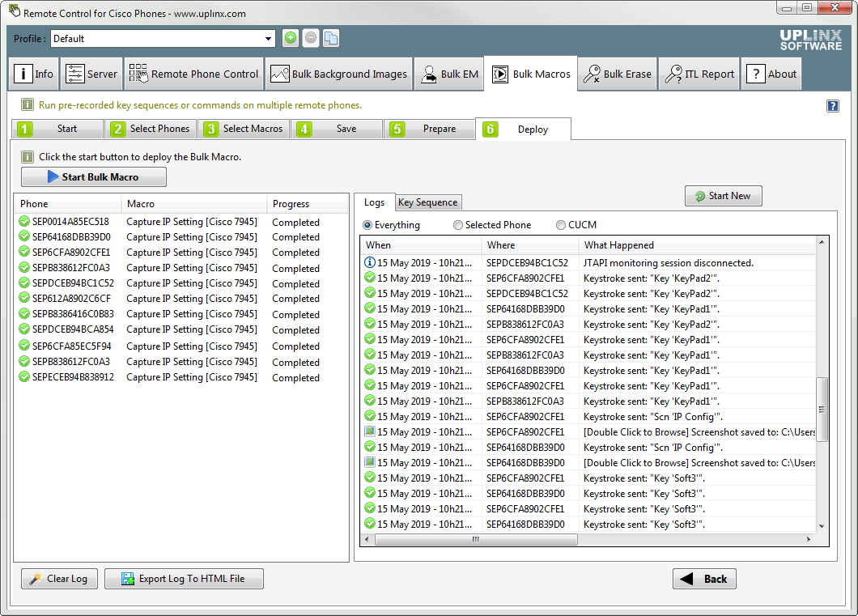Click the green check icon beside SEPECEB94B838912
The image size is (858, 616).
24,376
